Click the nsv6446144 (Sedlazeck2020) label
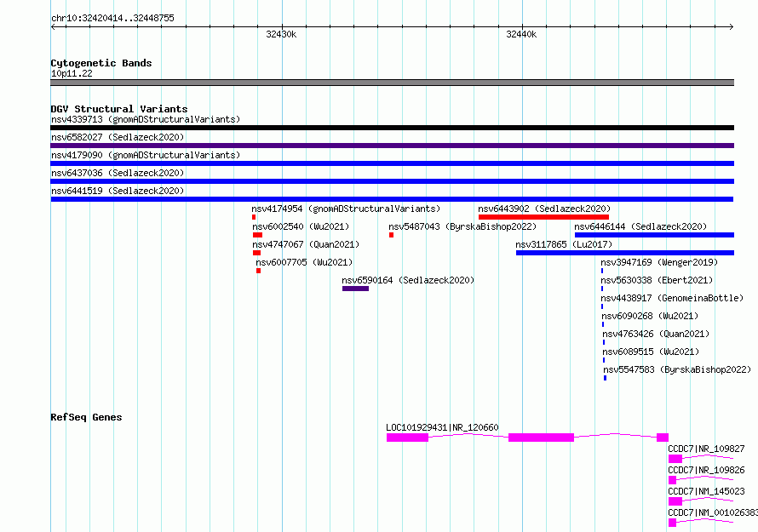This screenshot has height=532, width=758. (x=640, y=226)
